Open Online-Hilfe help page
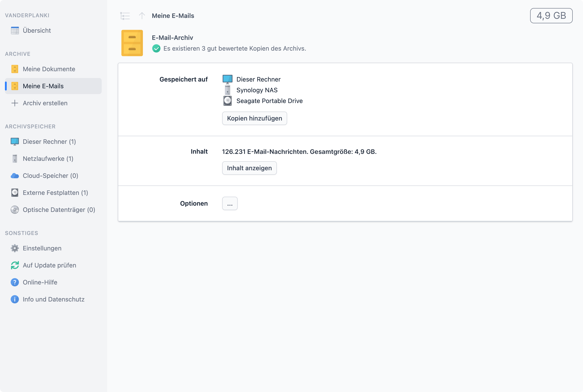Screen dimensions: 583x392 (x=40, y=282)
